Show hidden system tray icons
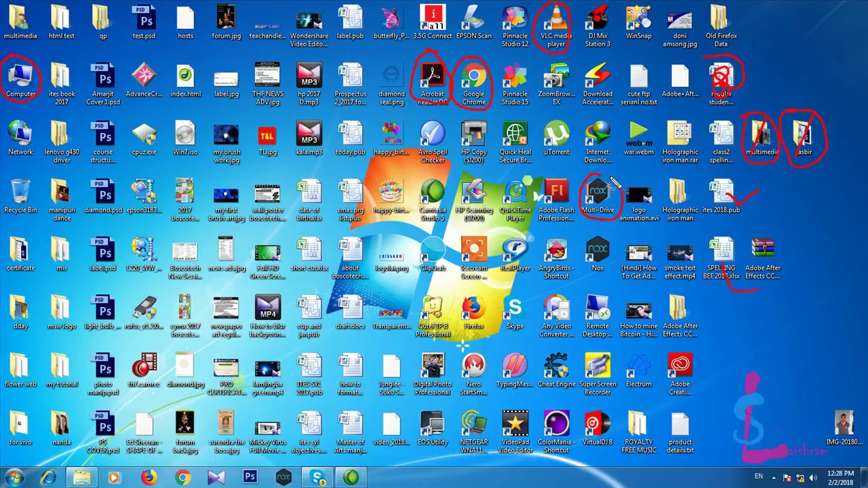 pyautogui.click(x=773, y=477)
